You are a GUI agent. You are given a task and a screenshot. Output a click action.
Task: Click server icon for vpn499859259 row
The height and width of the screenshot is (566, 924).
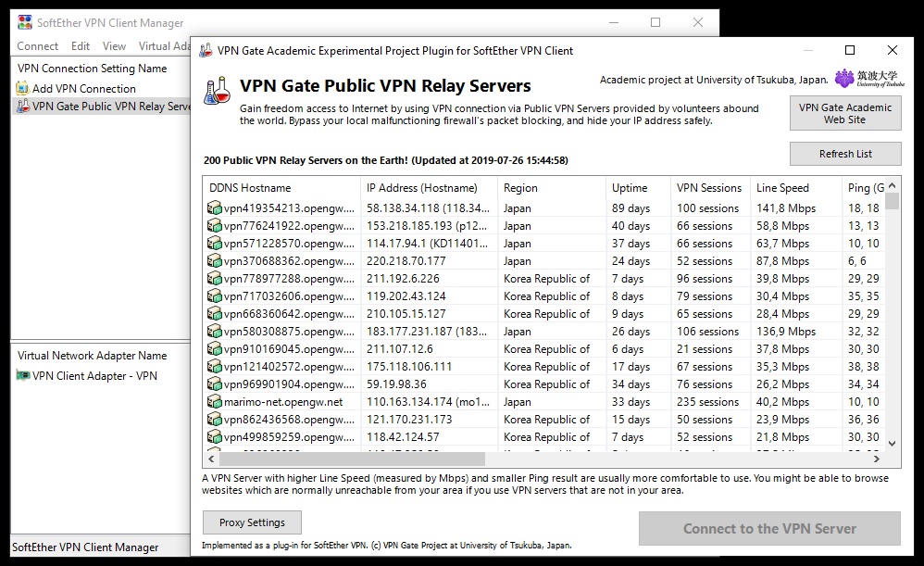pos(215,437)
